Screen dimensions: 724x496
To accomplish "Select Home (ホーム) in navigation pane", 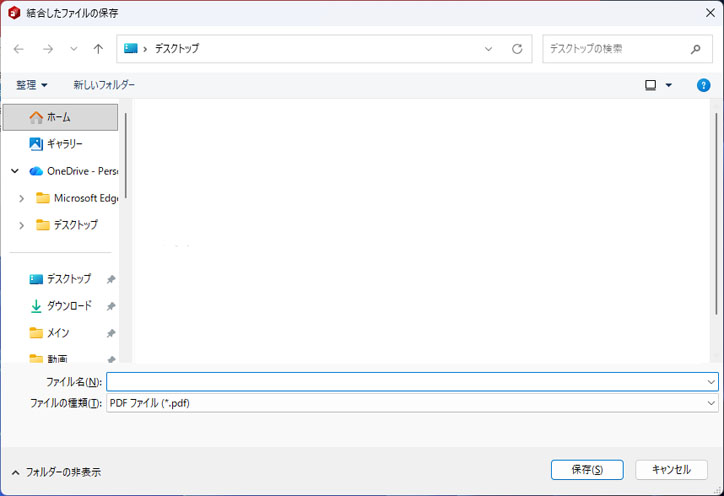I will coord(58,117).
